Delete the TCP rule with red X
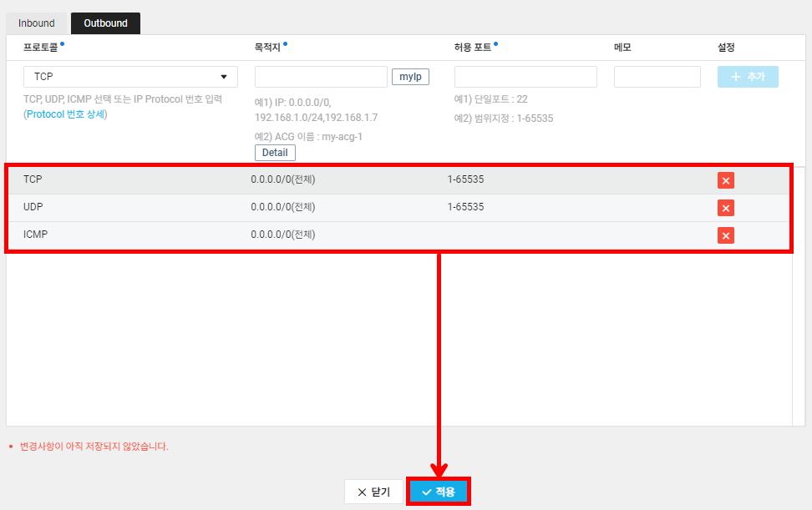Screen dimensions: 812x510 coord(725,180)
